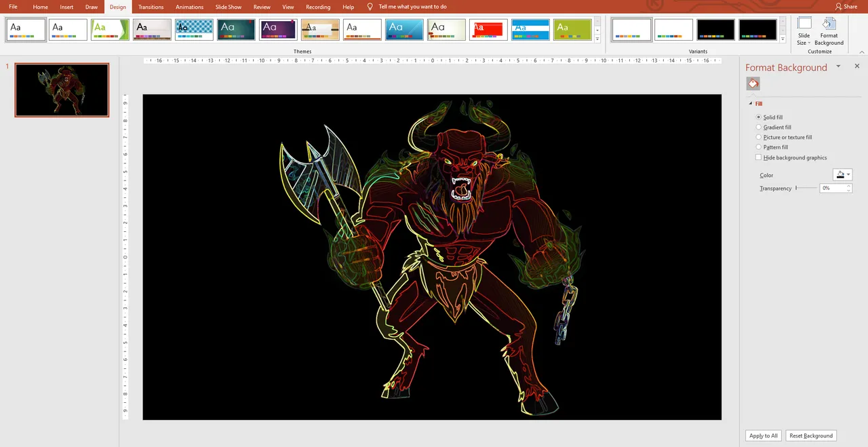Open the Slide Size dropdown

tap(804, 31)
